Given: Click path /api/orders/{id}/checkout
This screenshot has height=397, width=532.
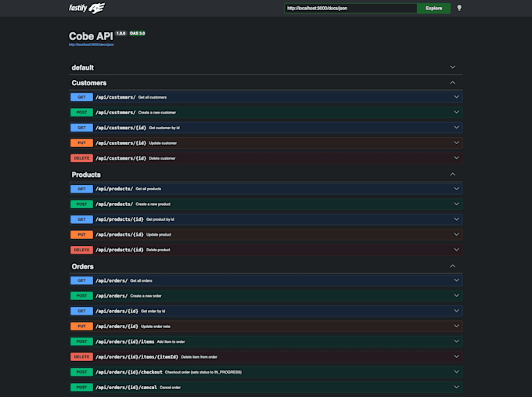Looking at the screenshot, I should tap(129, 372).
